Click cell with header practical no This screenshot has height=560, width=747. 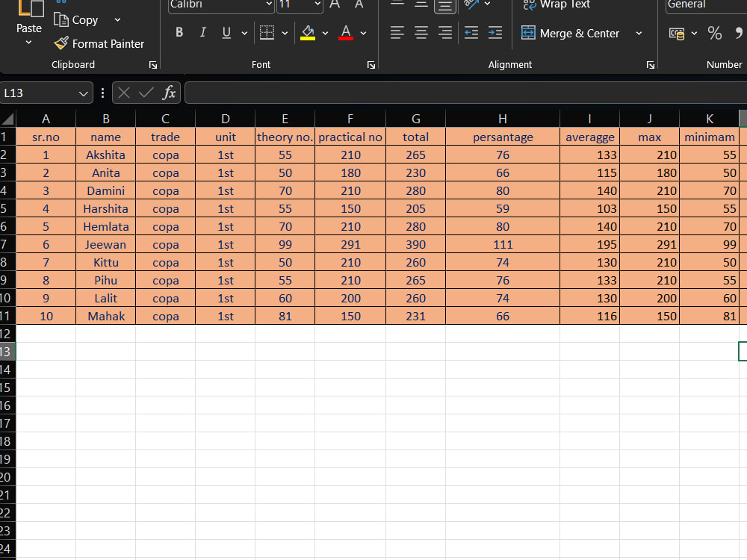coord(350,137)
